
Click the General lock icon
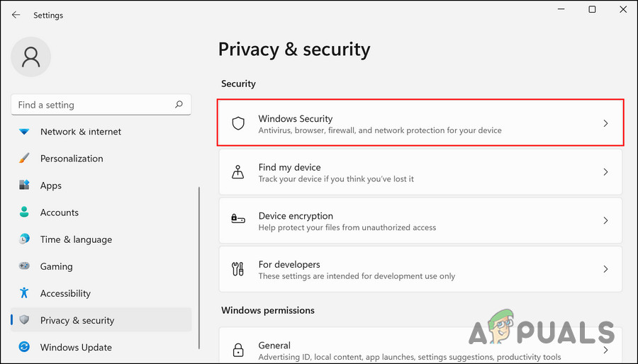238,350
